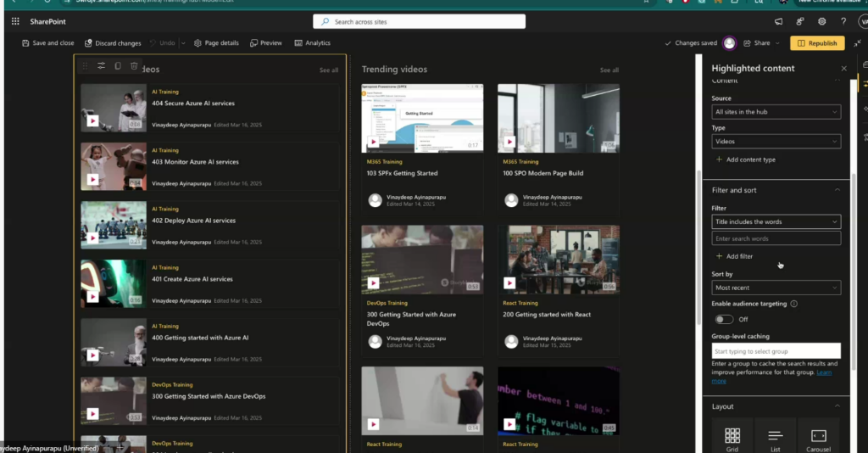Image resolution: width=868 pixels, height=453 pixels.
Task: Collapse the Filter and sort section
Action: point(837,190)
